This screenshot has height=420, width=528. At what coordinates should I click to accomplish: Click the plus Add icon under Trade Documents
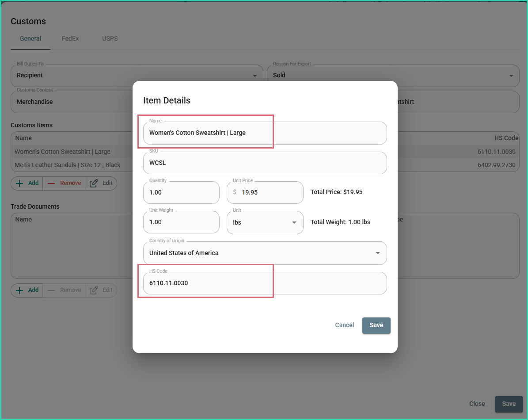coord(20,290)
